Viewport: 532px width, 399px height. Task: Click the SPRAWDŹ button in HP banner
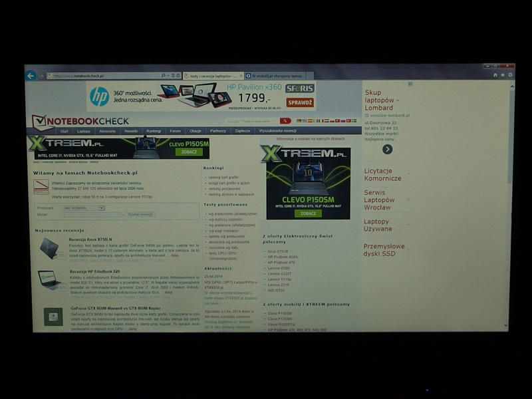click(300, 102)
